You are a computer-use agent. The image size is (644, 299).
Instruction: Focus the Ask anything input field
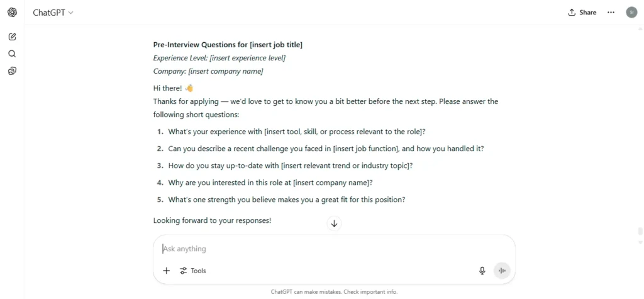click(x=333, y=249)
